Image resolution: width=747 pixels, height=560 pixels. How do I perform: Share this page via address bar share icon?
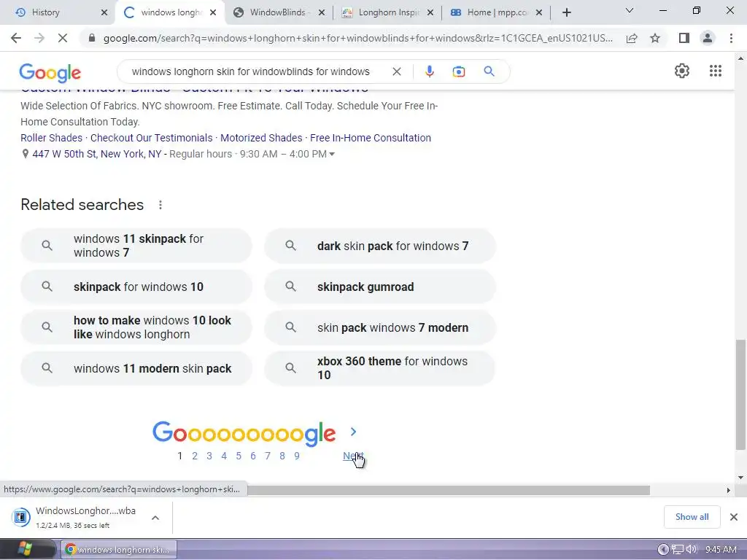632,38
